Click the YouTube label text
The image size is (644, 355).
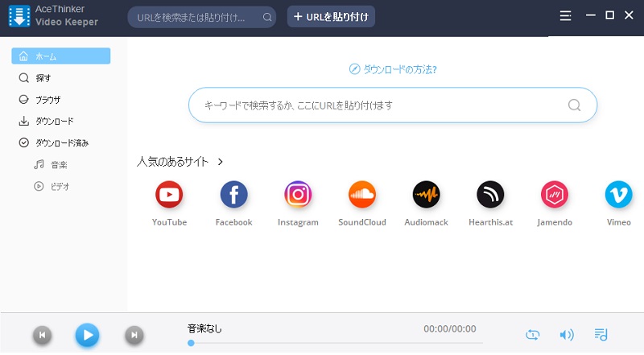click(x=169, y=222)
